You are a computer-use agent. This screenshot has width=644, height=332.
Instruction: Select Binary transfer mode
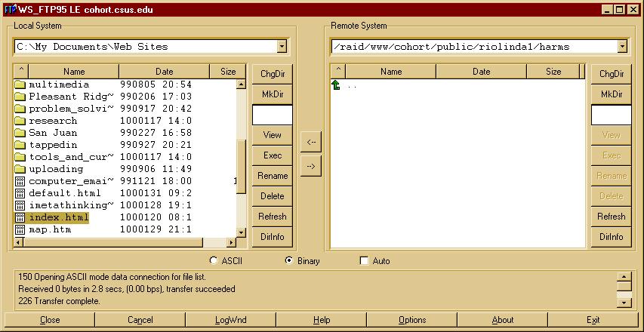[289, 260]
